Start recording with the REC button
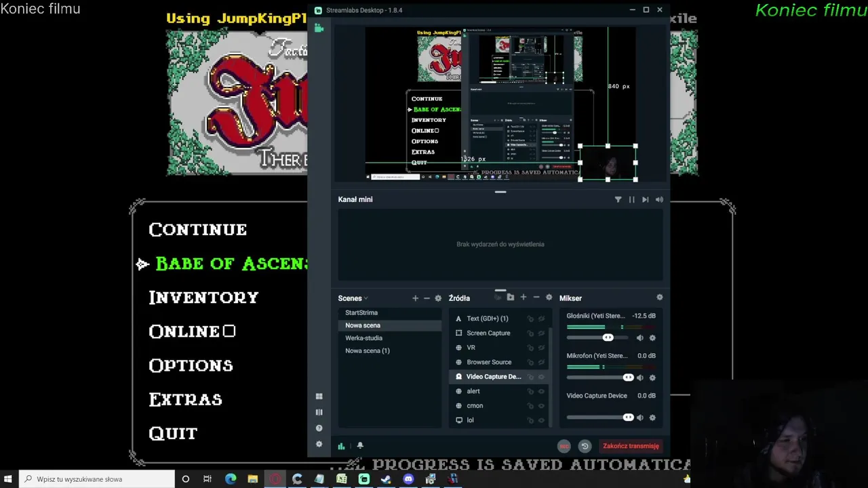Viewport: 868px width, 488px height. pos(564,446)
